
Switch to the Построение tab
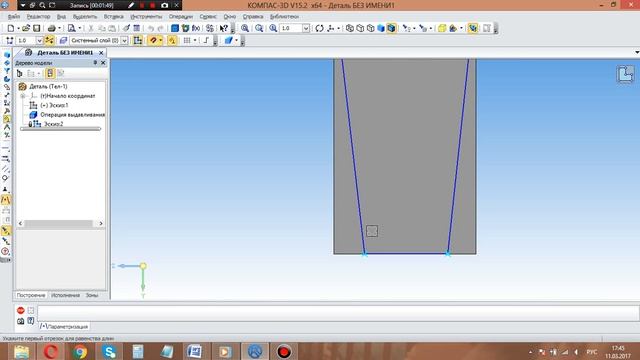coord(31,295)
